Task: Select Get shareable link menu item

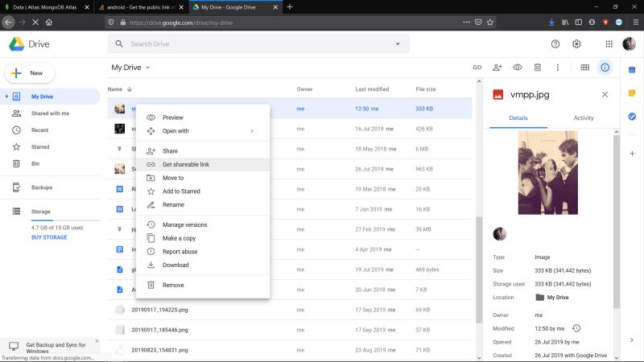Action: click(x=203, y=164)
